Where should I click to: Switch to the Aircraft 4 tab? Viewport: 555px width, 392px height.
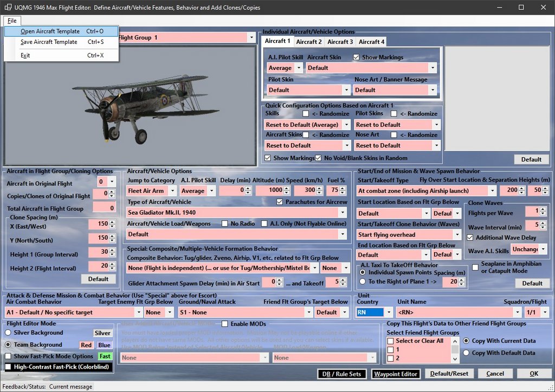tap(371, 42)
